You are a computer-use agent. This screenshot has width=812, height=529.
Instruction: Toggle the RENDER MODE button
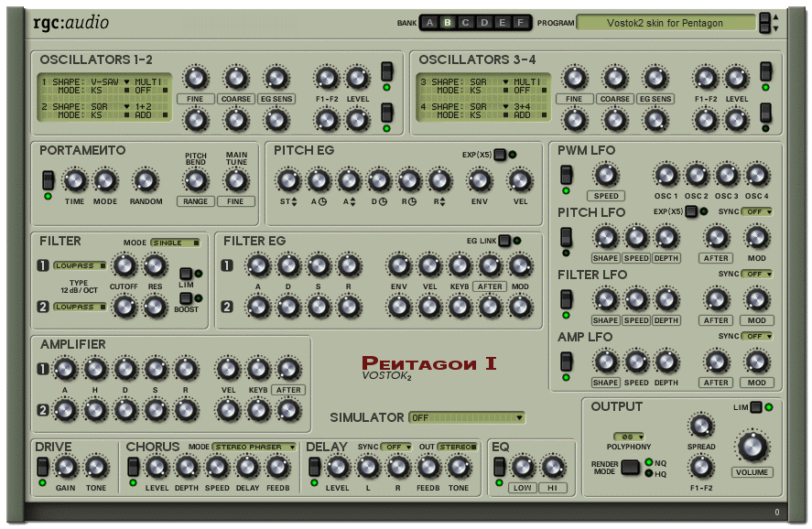[x=631, y=468]
